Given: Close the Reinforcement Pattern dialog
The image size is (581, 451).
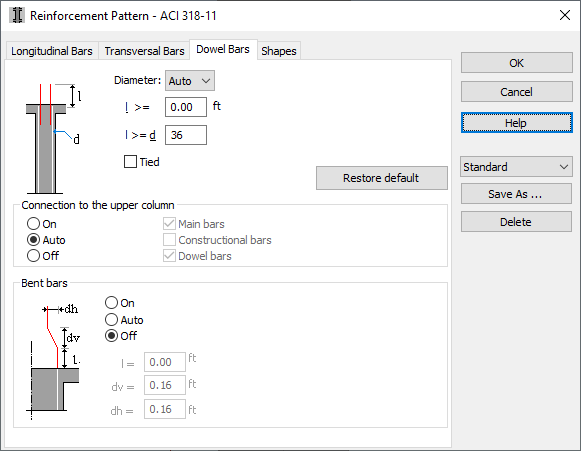Looking at the screenshot, I should (x=565, y=15).
